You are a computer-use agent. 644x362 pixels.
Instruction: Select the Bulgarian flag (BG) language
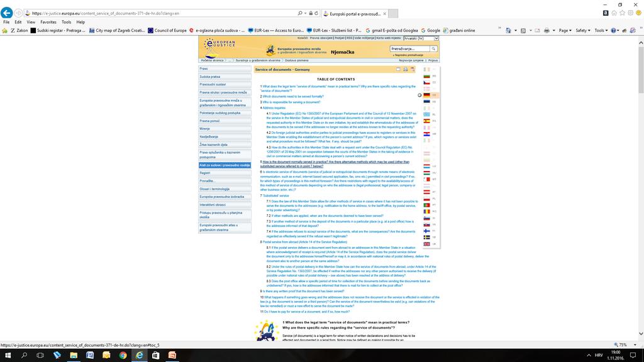point(427,76)
